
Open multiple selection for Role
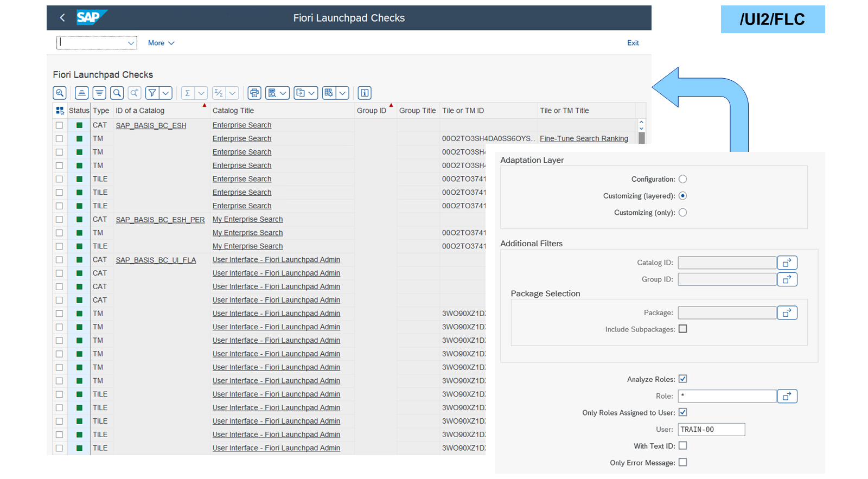(787, 396)
